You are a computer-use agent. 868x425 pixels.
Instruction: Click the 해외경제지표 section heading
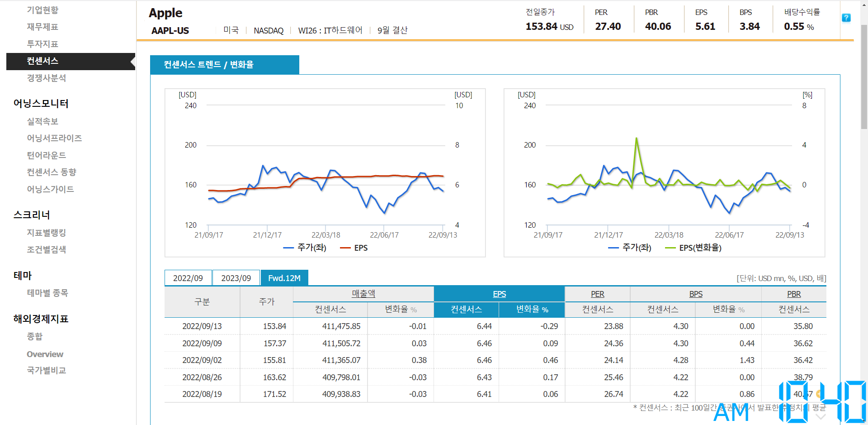[x=41, y=319]
